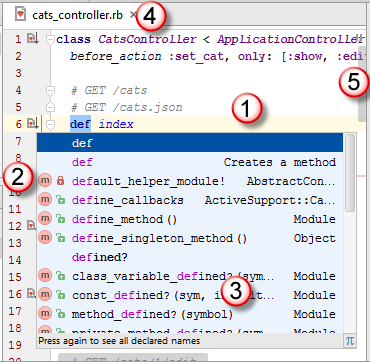Pick default_helper_module! from the completion list

coord(190,181)
